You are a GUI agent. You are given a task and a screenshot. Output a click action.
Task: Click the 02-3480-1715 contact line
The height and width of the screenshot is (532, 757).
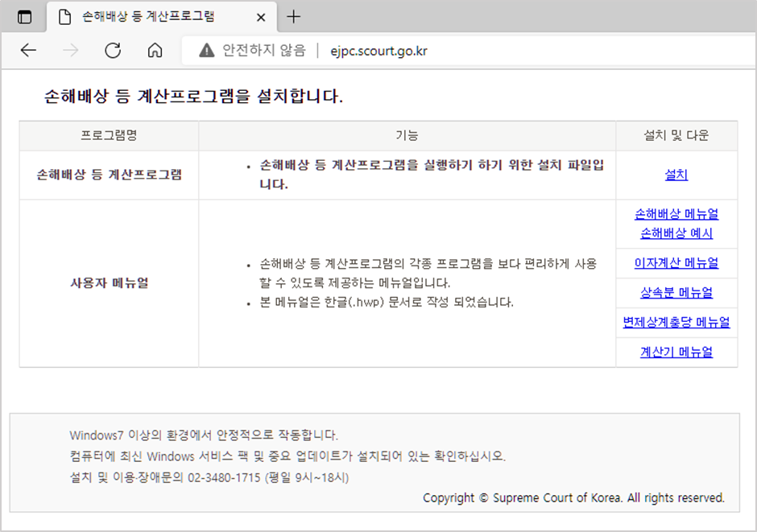209,477
